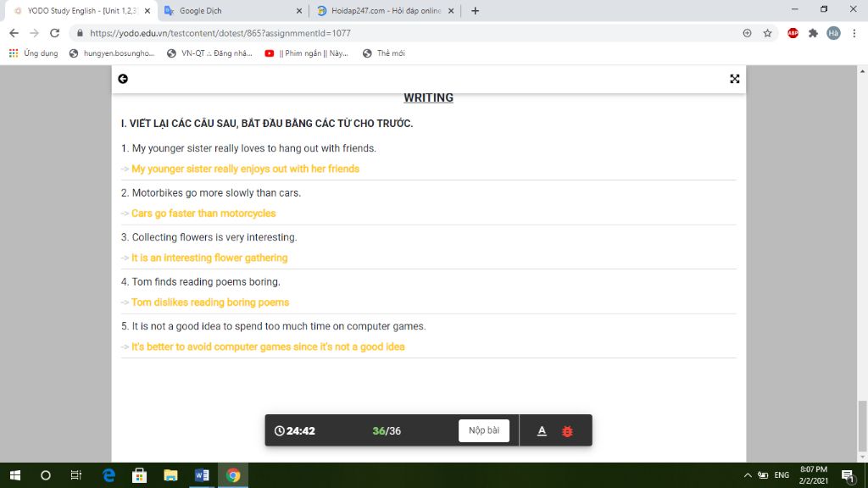Switch to the Google Dịch tab

232,10
